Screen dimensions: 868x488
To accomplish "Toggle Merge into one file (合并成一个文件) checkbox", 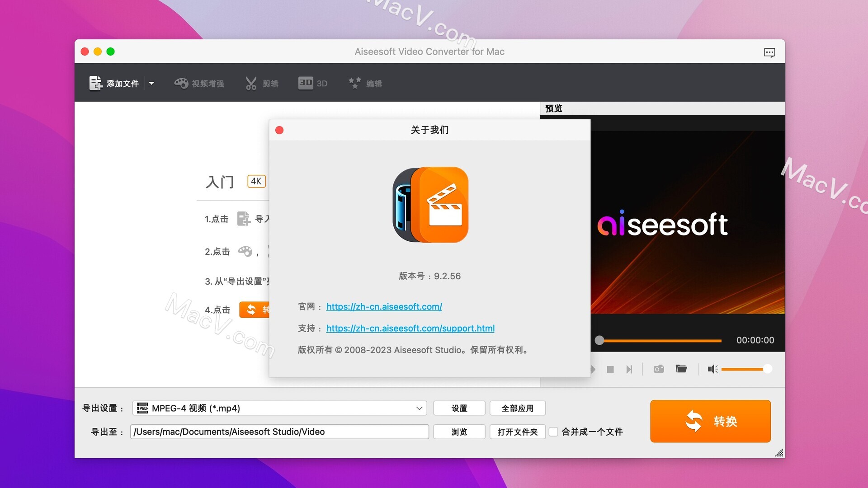I will [x=553, y=432].
